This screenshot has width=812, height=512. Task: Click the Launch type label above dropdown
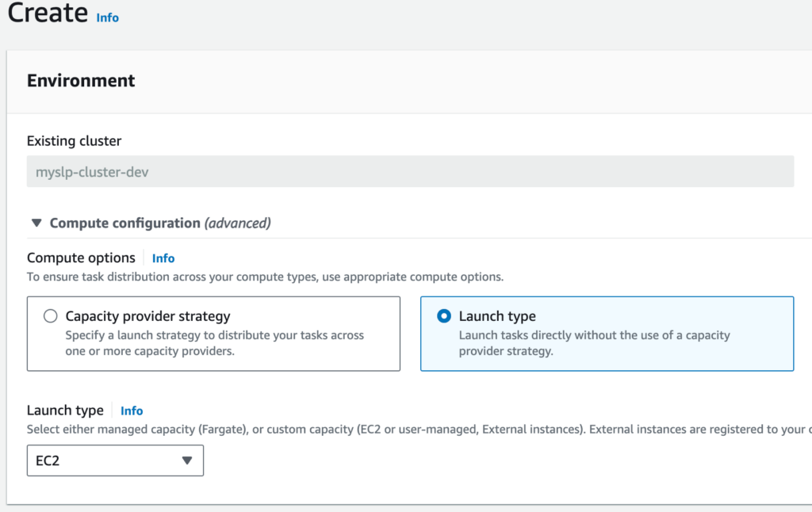coord(65,411)
